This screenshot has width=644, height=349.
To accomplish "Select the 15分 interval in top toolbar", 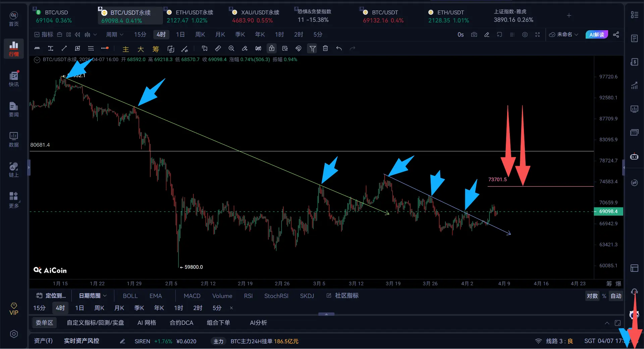I will (140, 35).
